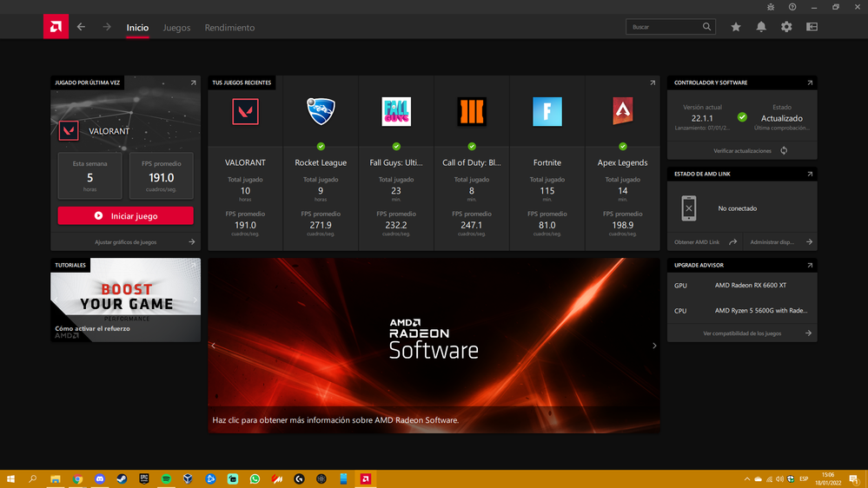Click taskbar clock showing 15:06
This screenshot has width=868, height=488.
point(828,479)
